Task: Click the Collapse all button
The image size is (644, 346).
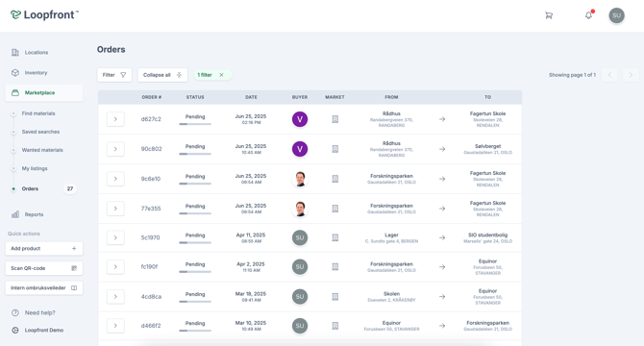Action: point(162,75)
